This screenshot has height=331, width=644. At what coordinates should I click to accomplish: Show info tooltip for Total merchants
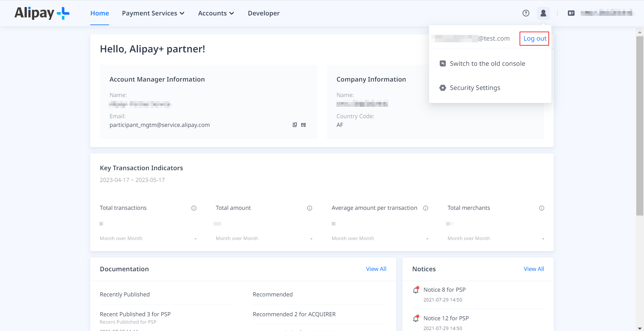(542, 208)
